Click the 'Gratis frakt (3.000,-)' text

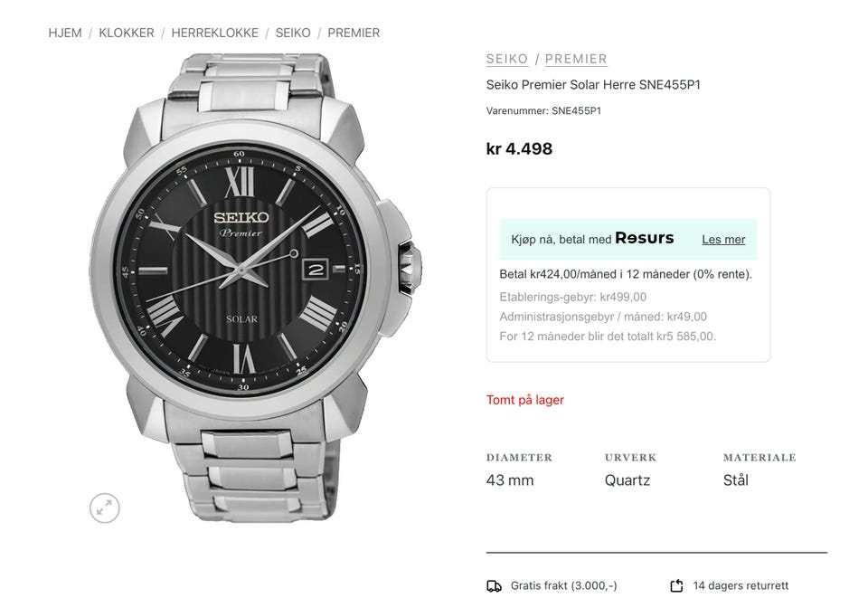click(x=564, y=586)
